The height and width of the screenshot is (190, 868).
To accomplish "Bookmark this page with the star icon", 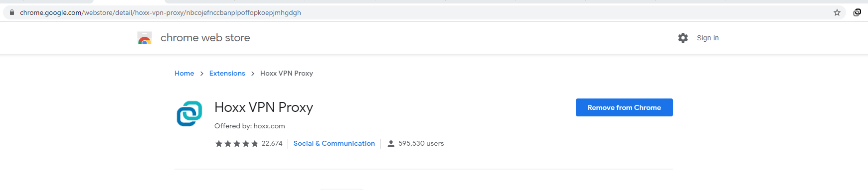I will [837, 12].
